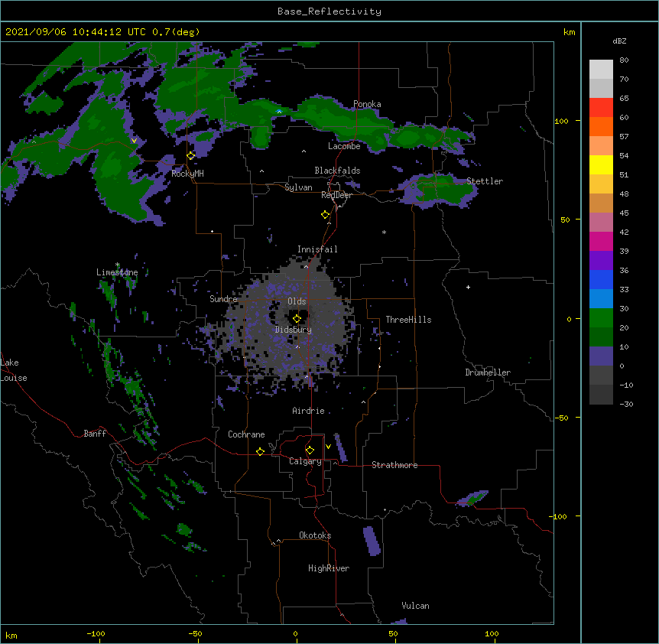Select the white asterisk marker east of RedDeer
The width and height of the screenshot is (659, 644).
click(384, 232)
